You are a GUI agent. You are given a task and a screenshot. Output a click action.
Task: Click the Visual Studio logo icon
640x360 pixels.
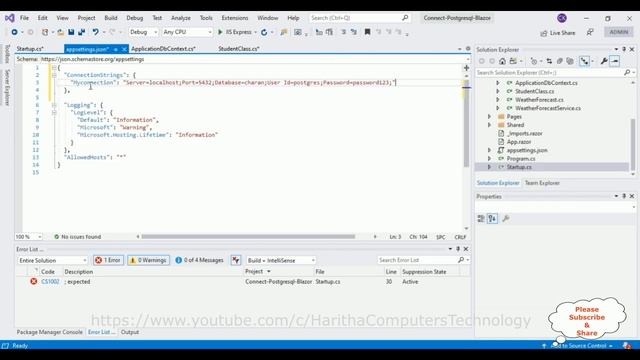(x=9, y=18)
